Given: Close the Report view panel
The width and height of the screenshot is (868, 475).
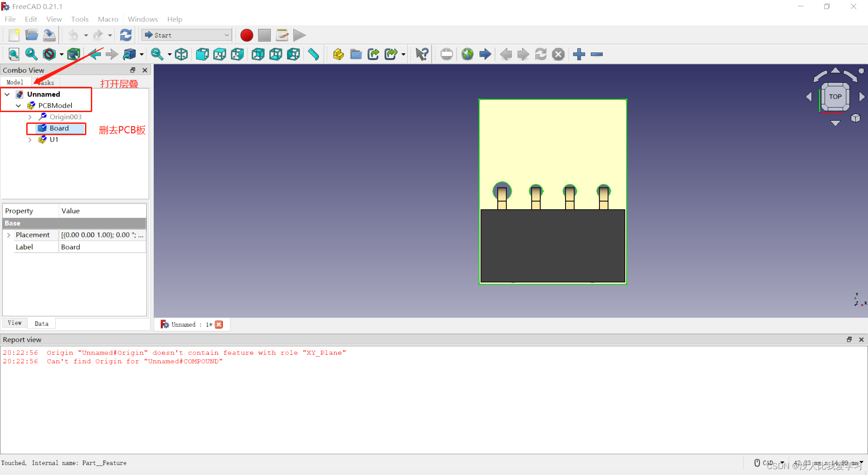Looking at the screenshot, I should [x=861, y=339].
